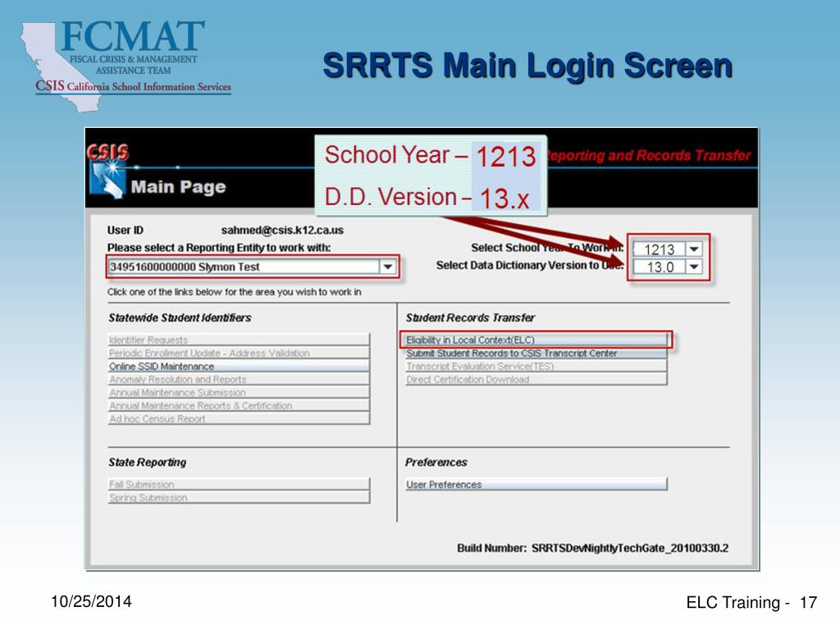The image size is (840, 630).
Task: Click the 'State Reporting' heading
Action: coord(148,462)
